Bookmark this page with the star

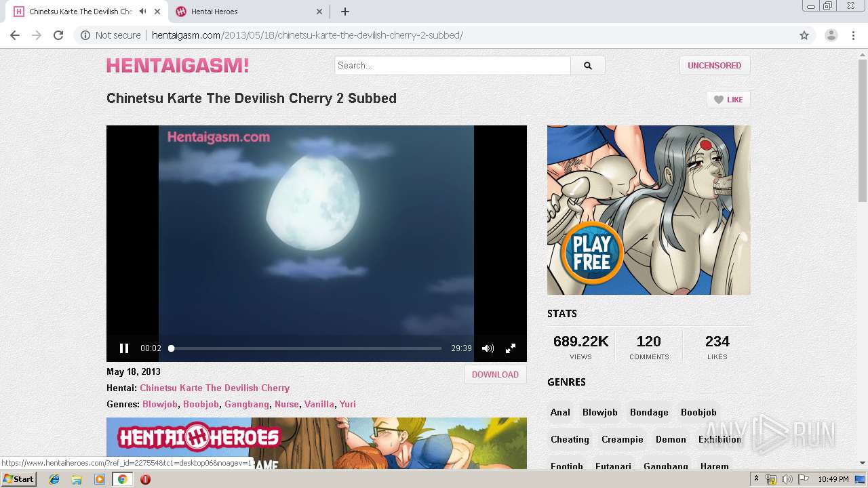[804, 35]
